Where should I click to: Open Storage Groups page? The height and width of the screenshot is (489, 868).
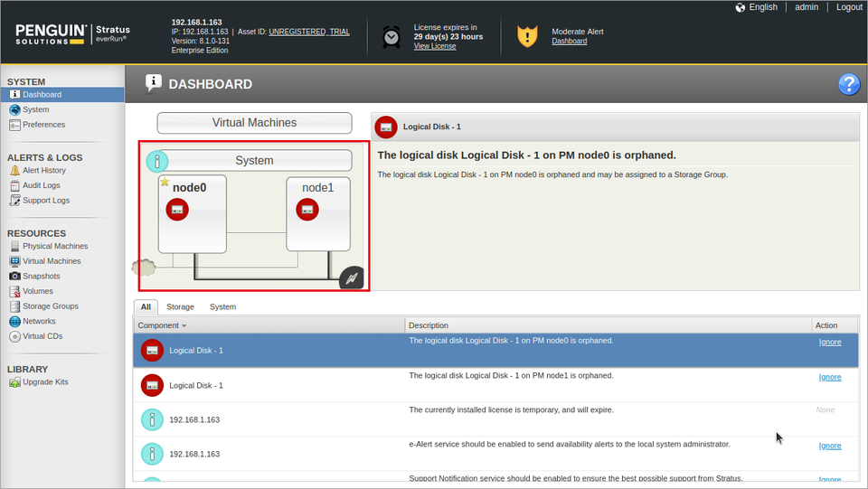51,306
